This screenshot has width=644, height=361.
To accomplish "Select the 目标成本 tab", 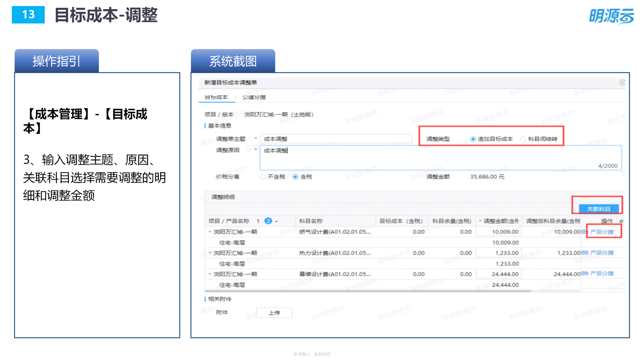I will [x=216, y=98].
